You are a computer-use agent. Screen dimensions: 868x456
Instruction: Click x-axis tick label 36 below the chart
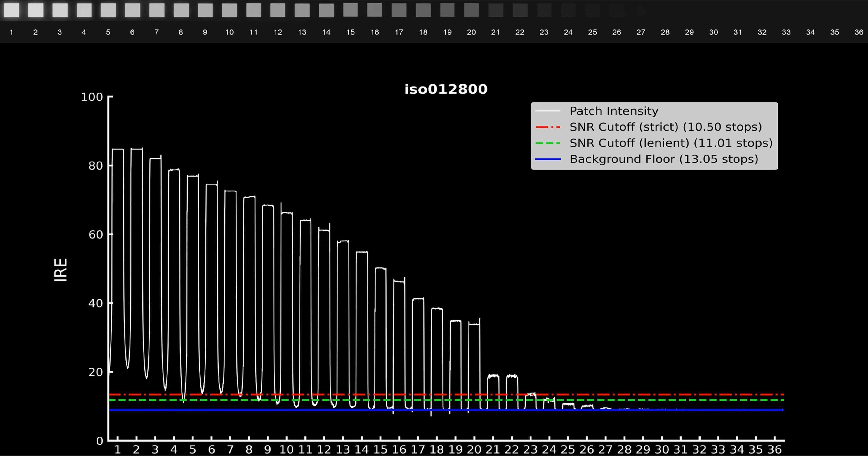[x=774, y=450]
